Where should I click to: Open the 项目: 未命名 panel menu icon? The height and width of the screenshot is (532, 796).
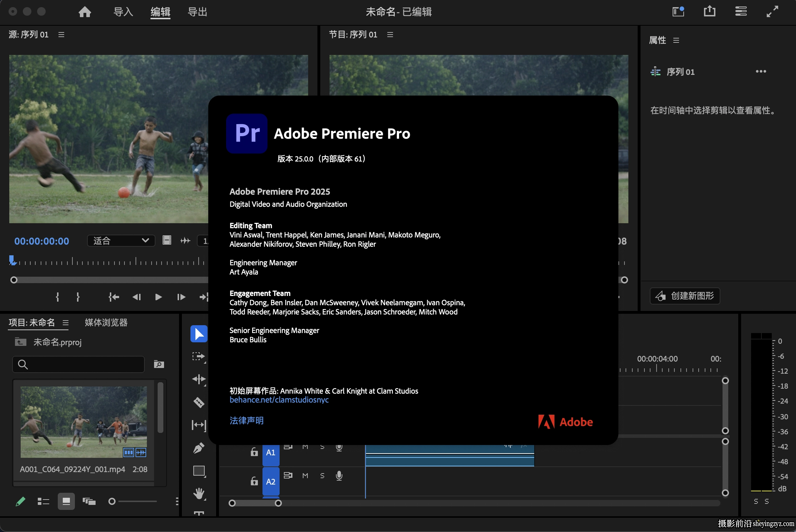66,323
